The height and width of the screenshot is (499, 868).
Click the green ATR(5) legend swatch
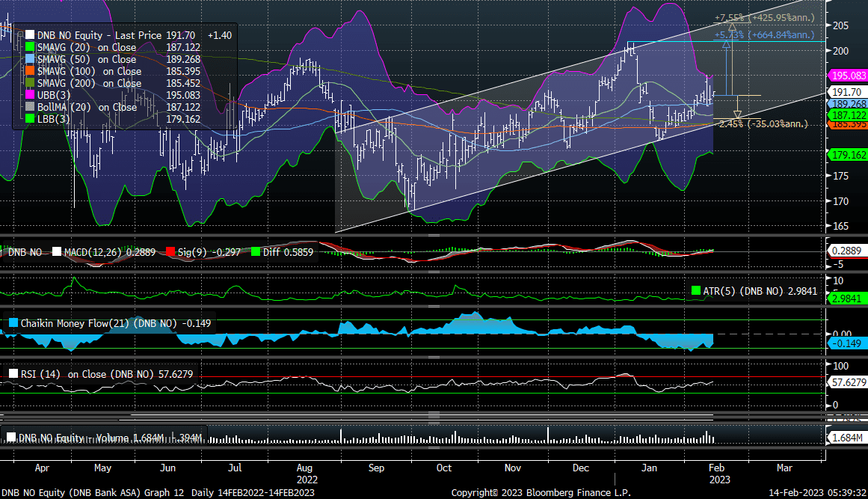coord(696,291)
